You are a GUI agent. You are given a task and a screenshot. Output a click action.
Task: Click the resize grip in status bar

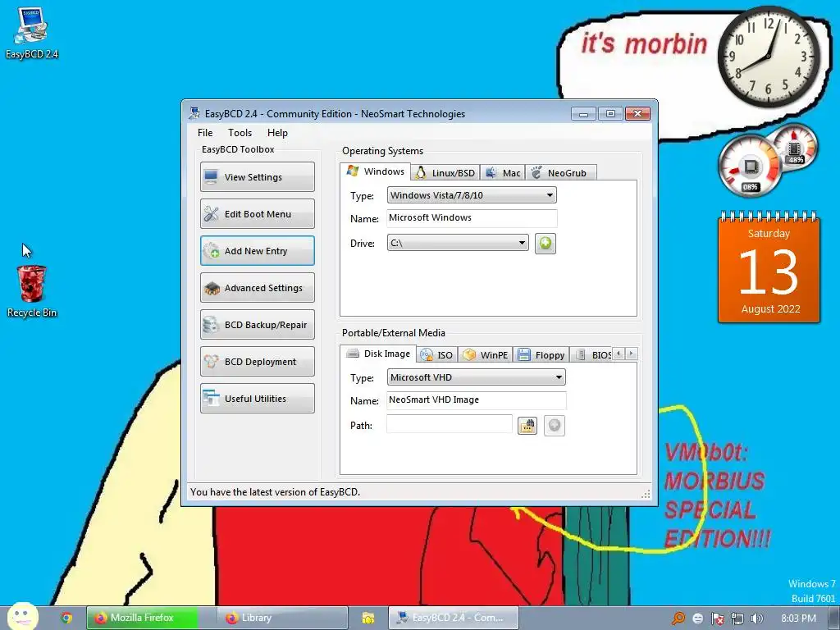point(646,493)
